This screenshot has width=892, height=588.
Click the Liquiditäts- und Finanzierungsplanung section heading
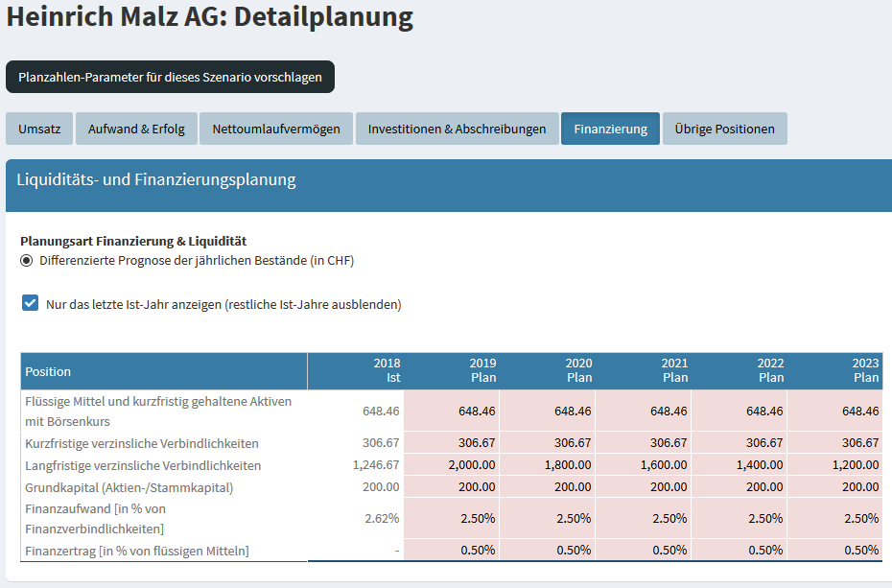(156, 179)
